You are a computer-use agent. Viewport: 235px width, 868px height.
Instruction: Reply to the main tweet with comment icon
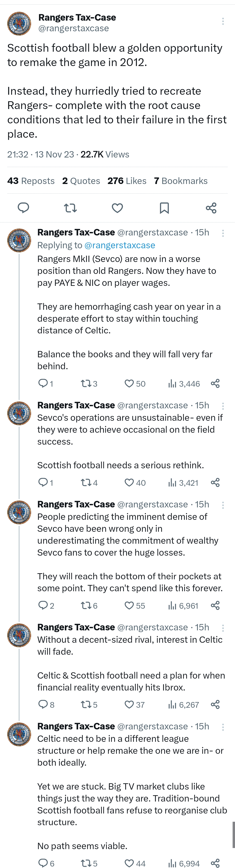click(23, 208)
